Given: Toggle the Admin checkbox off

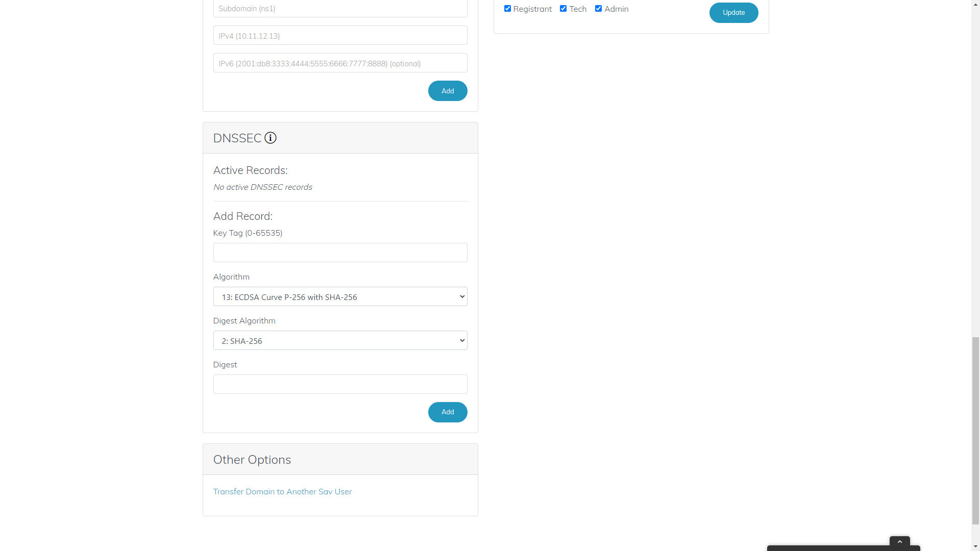Looking at the screenshot, I should (x=598, y=8).
